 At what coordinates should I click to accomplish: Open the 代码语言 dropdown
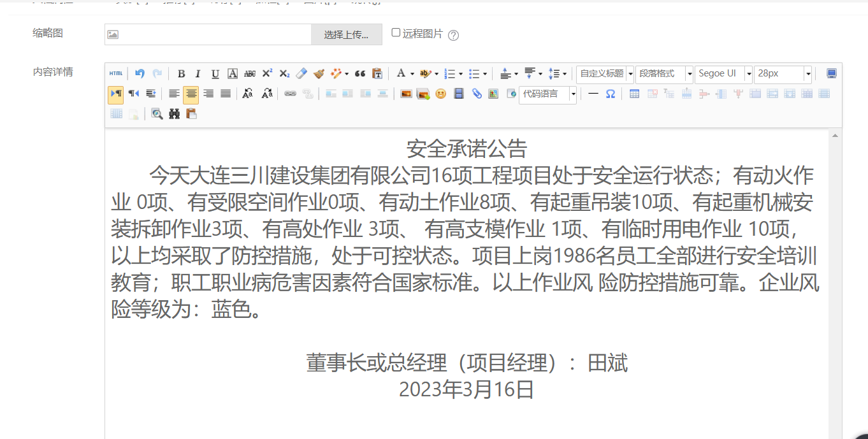[547, 94]
